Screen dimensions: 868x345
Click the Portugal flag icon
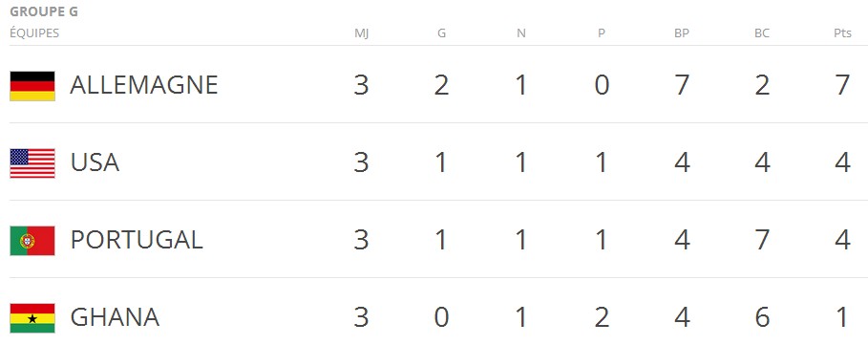click(32, 241)
